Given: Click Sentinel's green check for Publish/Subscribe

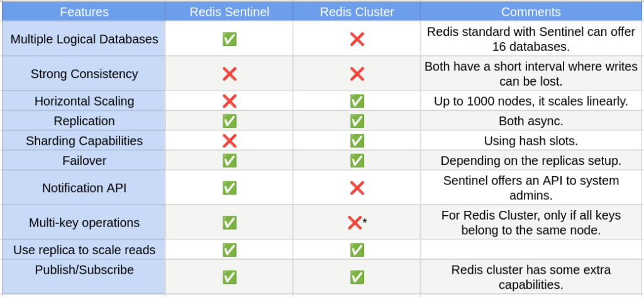Looking at the screenshot, I should (229, 277).
